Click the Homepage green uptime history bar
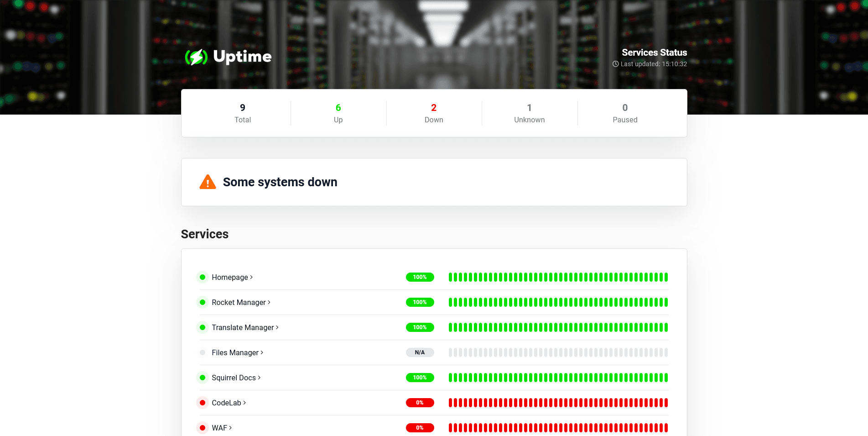 click(x=558, y=277)
